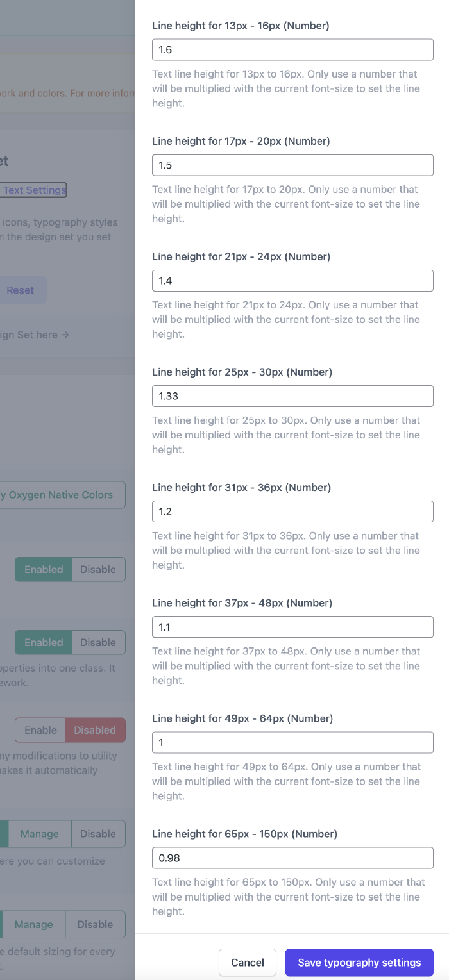Click Save typography settings button

359,962
